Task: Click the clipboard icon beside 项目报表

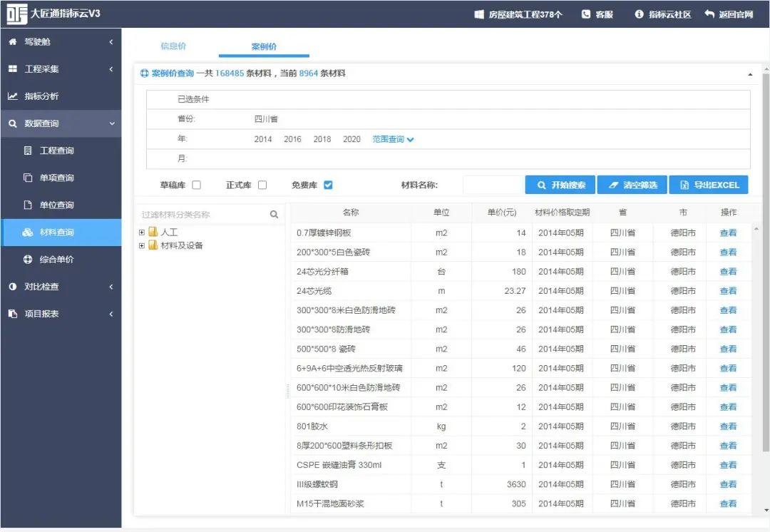Action: [13, 313]
